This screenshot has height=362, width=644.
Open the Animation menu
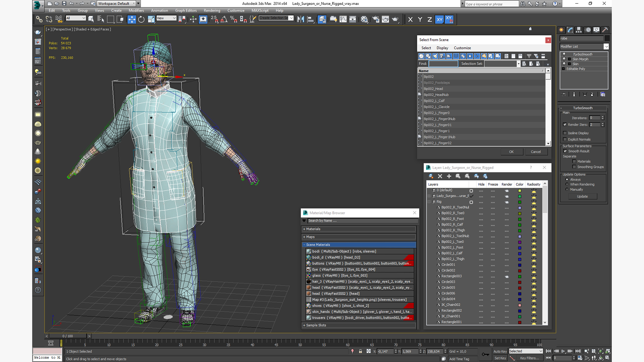(159, 11)
